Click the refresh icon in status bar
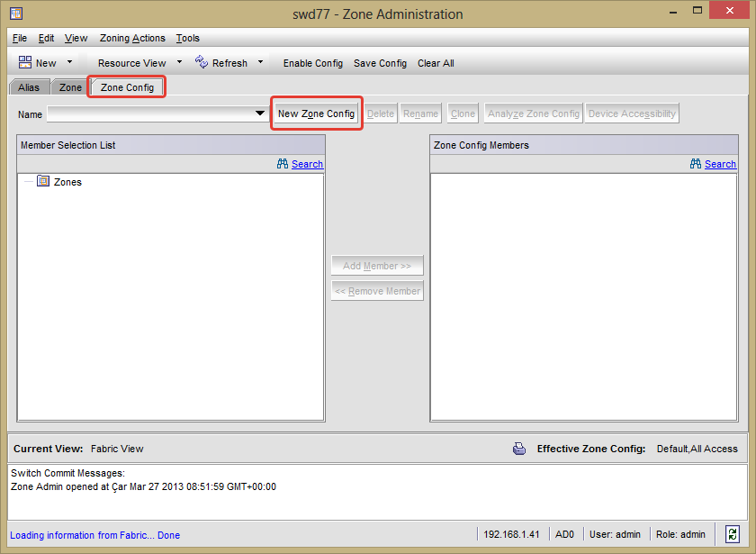 click(733, 534)
